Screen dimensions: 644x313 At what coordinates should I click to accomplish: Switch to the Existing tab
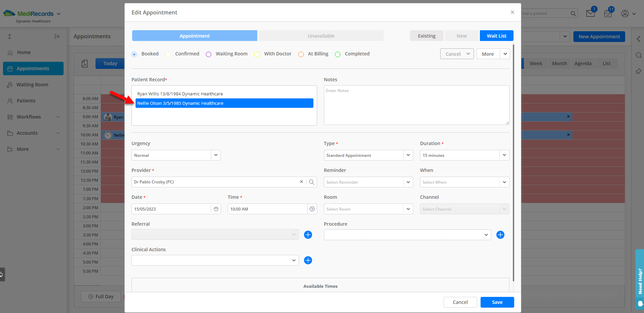pyautogui.click(x=426, y=36)
